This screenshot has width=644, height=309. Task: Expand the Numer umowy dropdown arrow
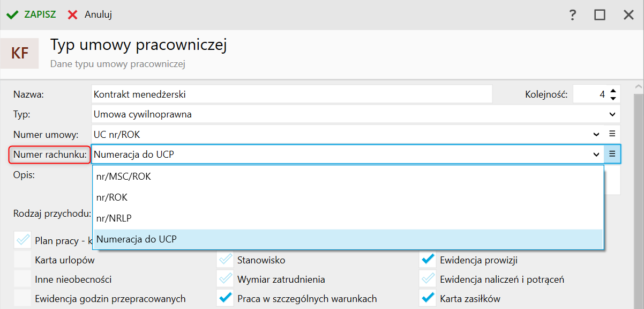596,134
